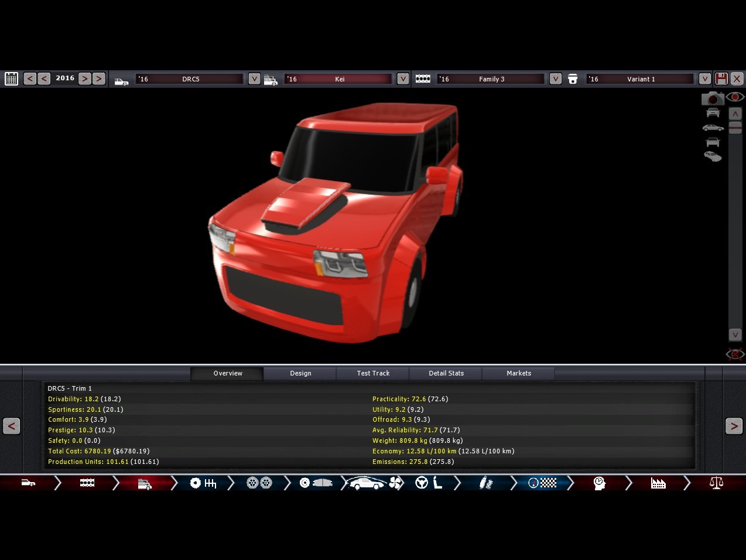The image size is (746, 560).
Task: Open the balance scales step icon
Action: pyautogui.click(x=716, y=483)
